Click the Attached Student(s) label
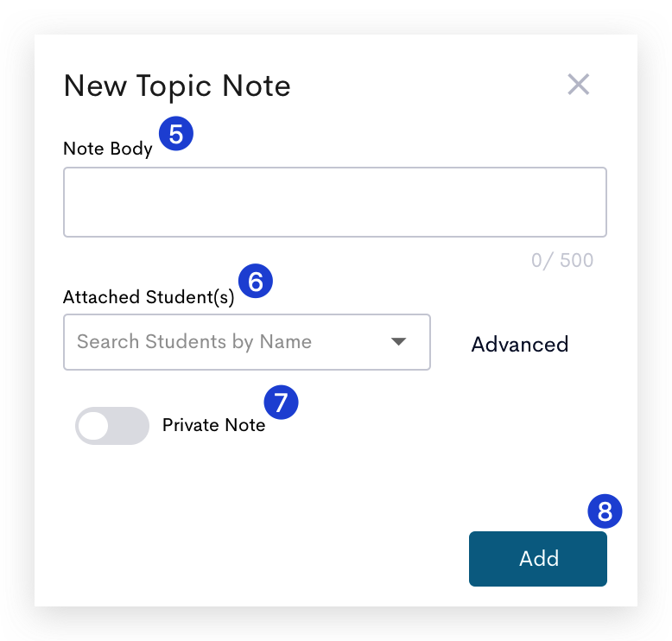672x641 pixels. [149, 297]
